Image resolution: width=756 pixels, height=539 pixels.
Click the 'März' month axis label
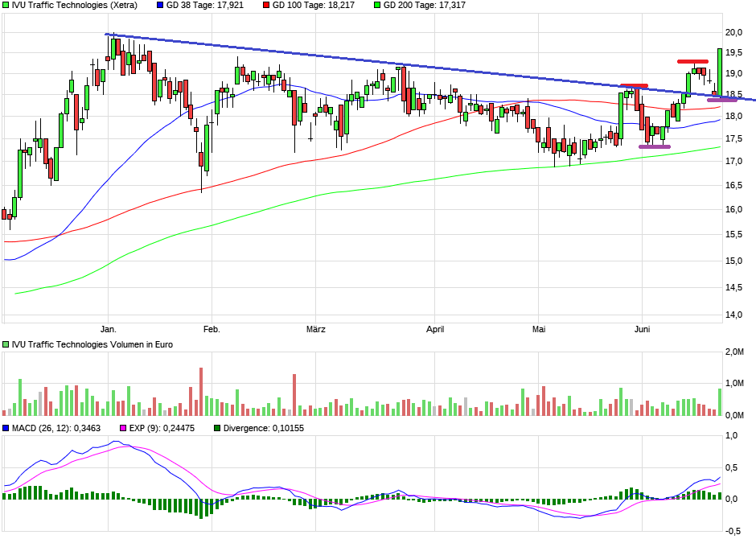coord(316,329)
